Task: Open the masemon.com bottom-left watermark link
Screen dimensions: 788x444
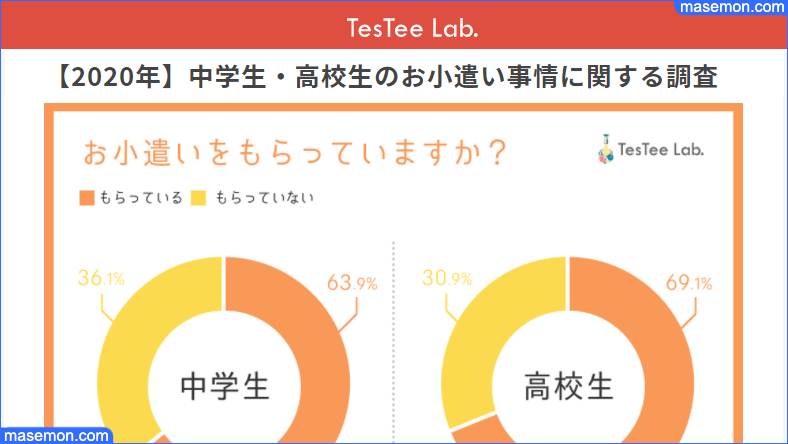Action: (x=56, y=435)
